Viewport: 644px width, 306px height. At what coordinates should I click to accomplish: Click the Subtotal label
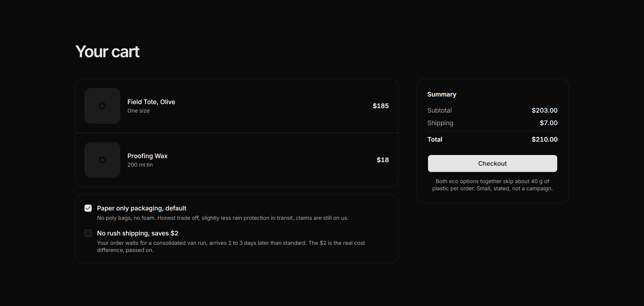click(439, 110)
